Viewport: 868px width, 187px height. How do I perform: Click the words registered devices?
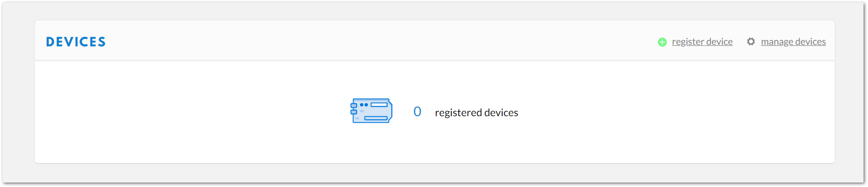click(x=476, y=113)
